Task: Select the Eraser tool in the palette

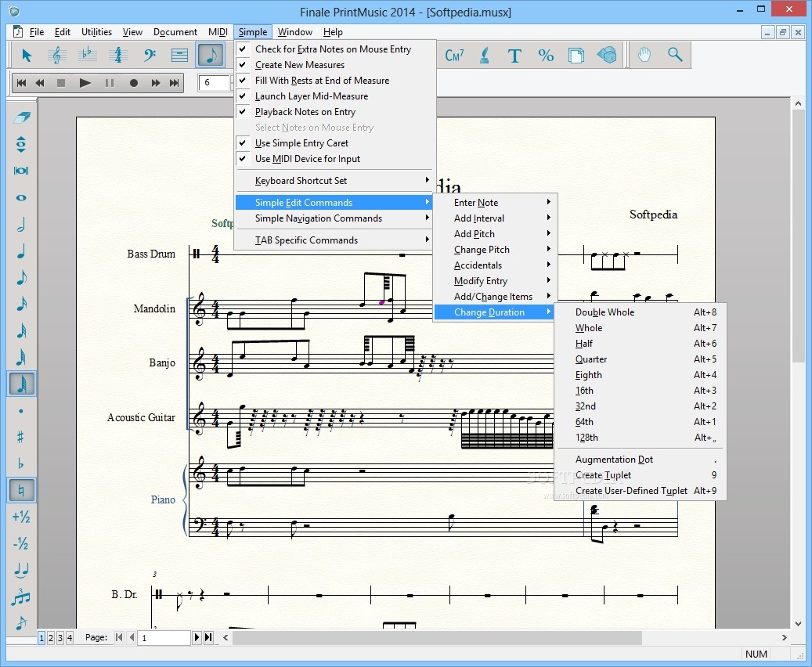Action: [x=21, y=117]
